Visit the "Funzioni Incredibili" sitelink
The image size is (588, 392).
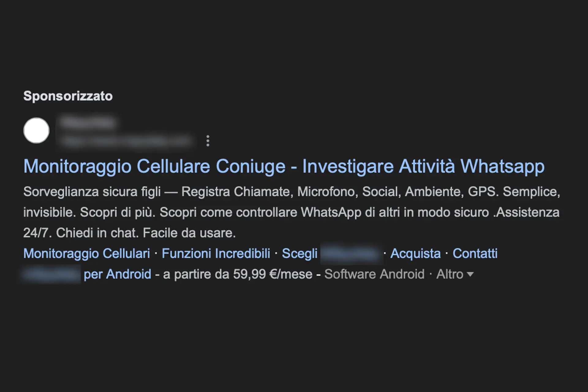(x=216, y=254)
